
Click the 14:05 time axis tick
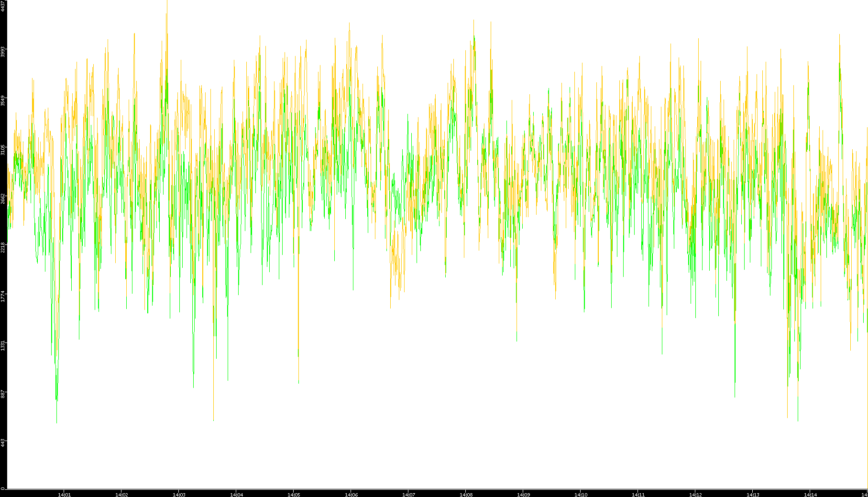(x=294, y=495)
